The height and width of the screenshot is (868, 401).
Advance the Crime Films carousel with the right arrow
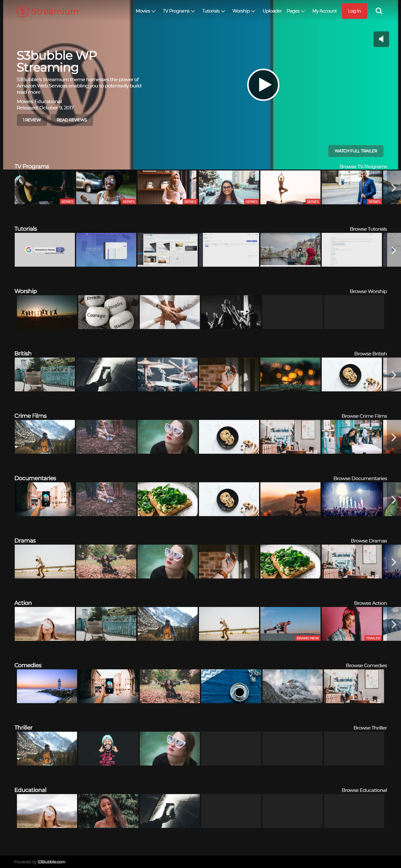pos(394,437)
